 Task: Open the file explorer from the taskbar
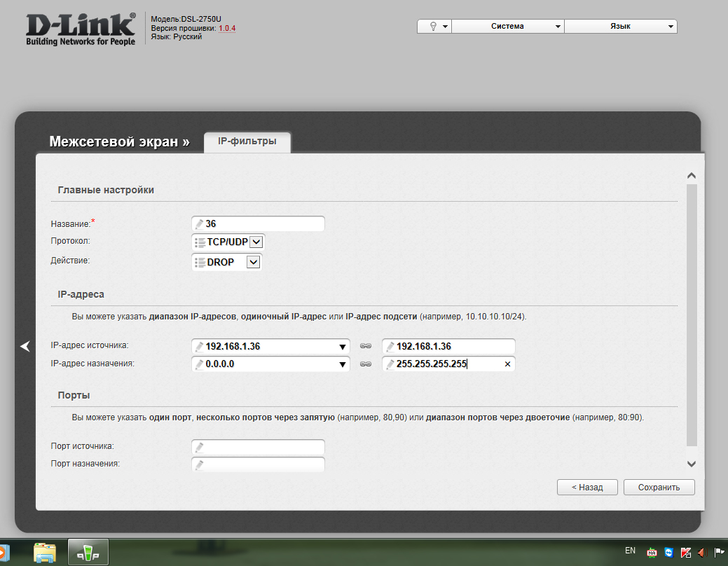point(45,552)
